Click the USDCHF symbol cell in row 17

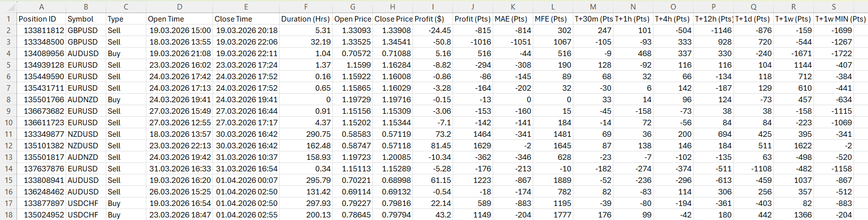tap(86, 203)
